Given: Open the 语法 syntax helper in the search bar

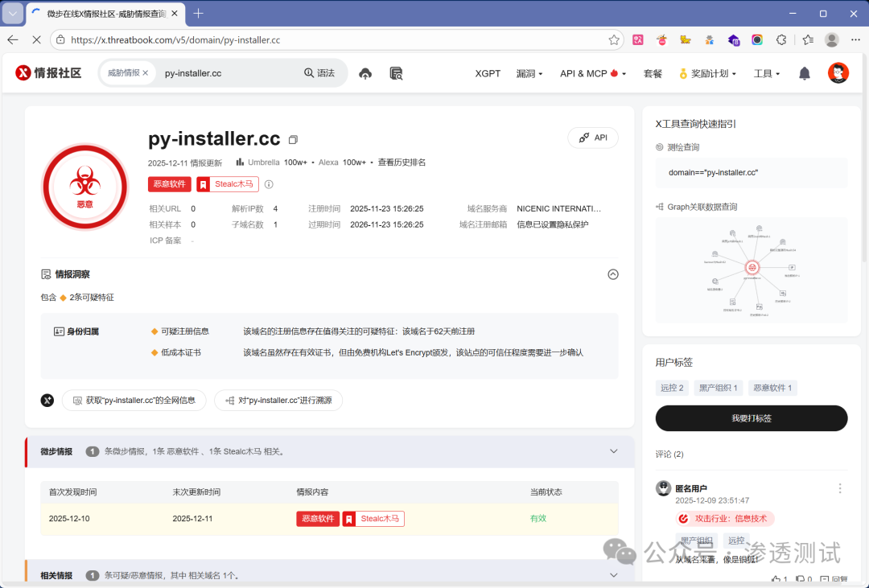Looking at the screenshot, I should coord(319,72).
